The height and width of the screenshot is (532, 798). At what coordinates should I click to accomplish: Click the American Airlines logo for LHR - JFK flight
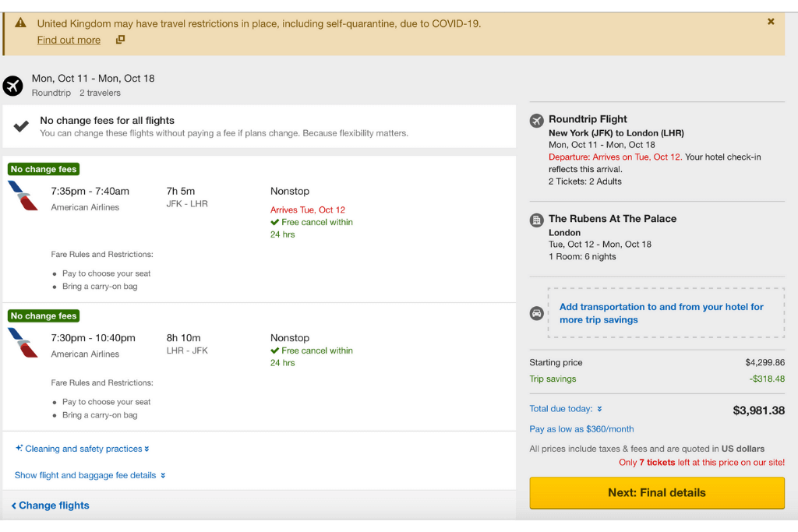[x=23, y=342]
